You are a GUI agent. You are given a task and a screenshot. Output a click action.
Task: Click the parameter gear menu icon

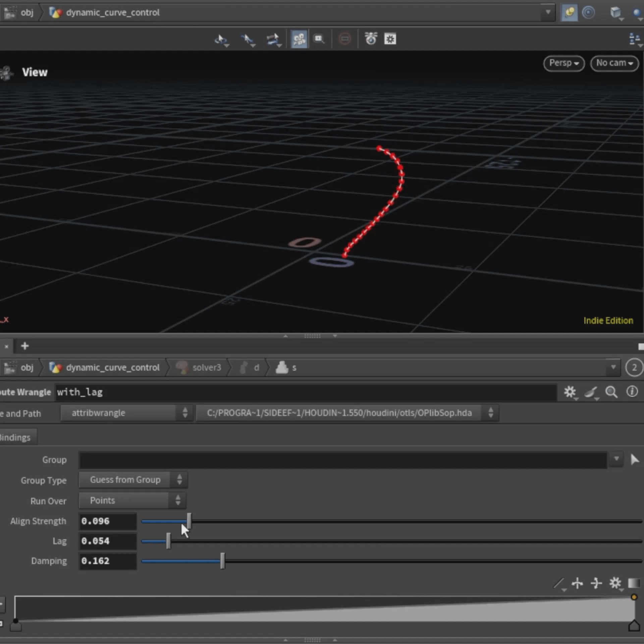(570, 392)
